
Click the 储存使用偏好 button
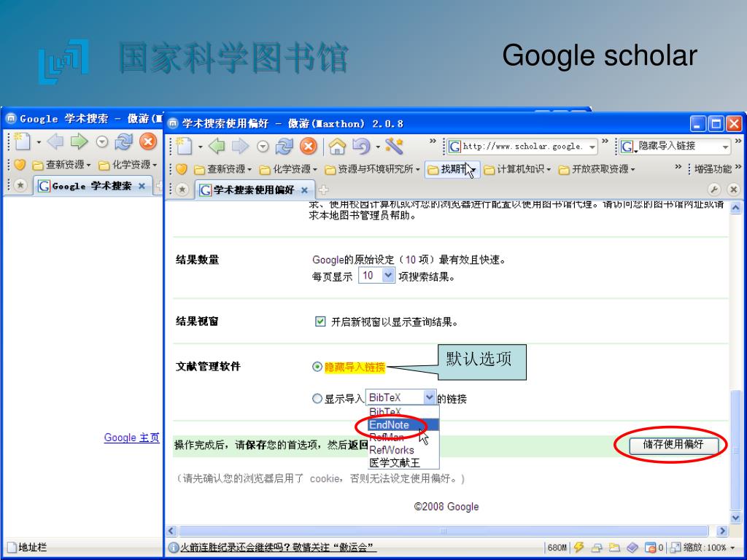pos(673,446)
